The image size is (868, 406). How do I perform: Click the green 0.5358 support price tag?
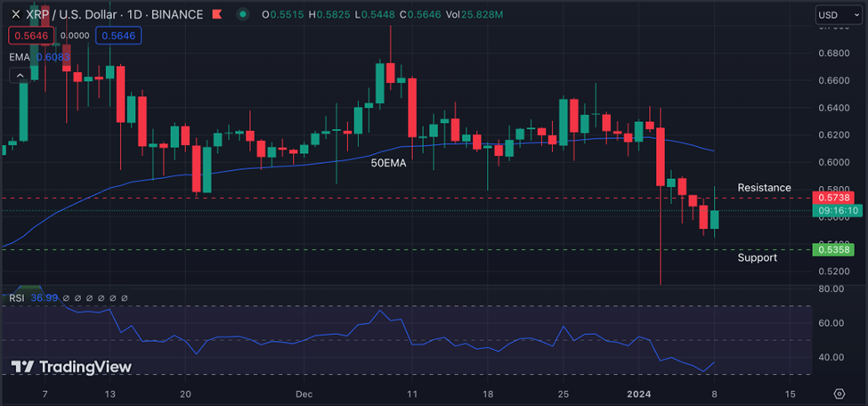[x=833, y=250]
